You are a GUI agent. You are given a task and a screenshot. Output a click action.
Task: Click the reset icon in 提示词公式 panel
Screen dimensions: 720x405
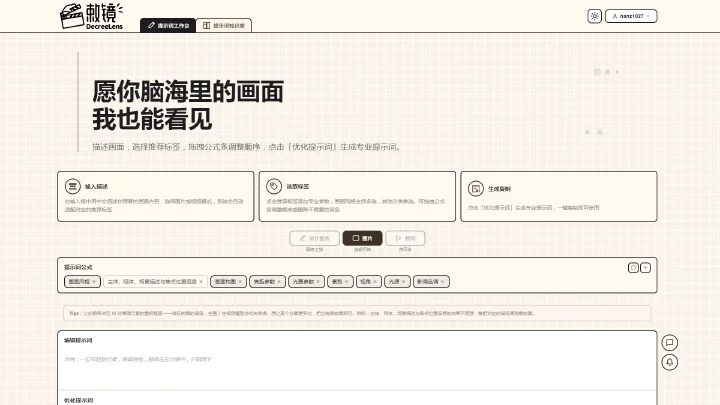633,268
